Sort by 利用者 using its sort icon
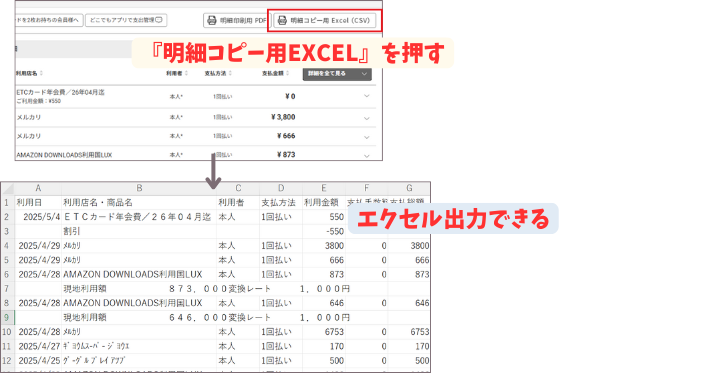 (x=185, y=73)
